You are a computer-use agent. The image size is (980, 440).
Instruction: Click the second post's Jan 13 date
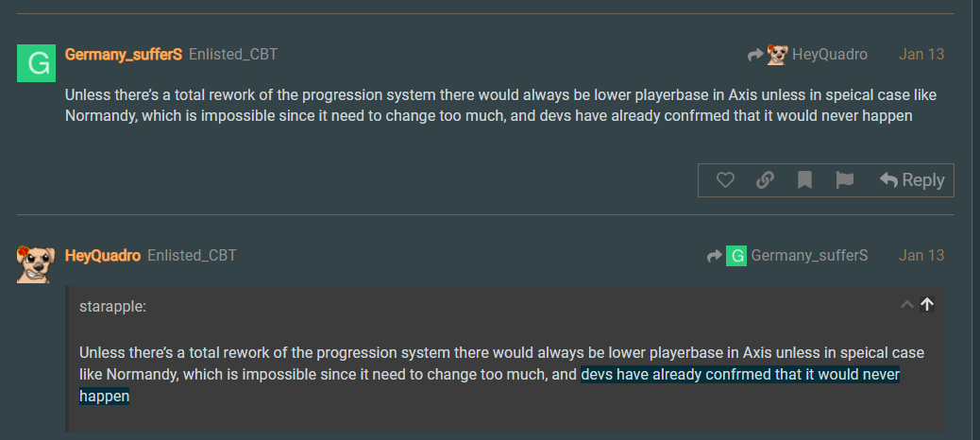click(x=921, y=255)
